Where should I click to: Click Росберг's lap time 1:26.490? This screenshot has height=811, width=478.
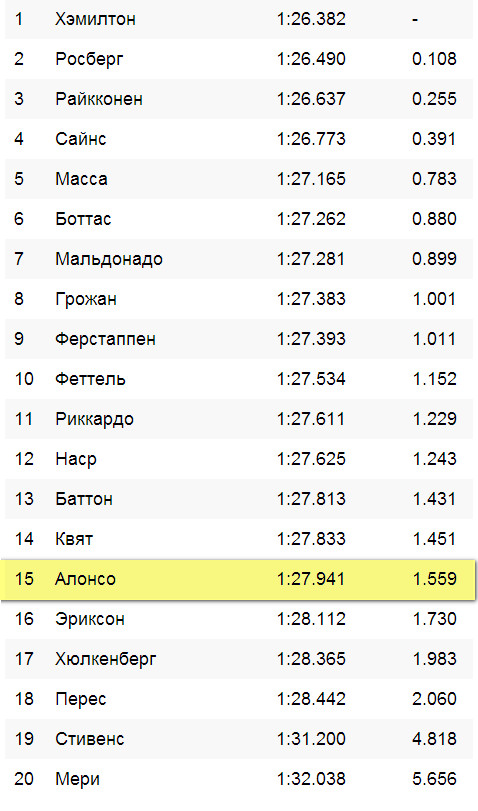coord(311,59)
